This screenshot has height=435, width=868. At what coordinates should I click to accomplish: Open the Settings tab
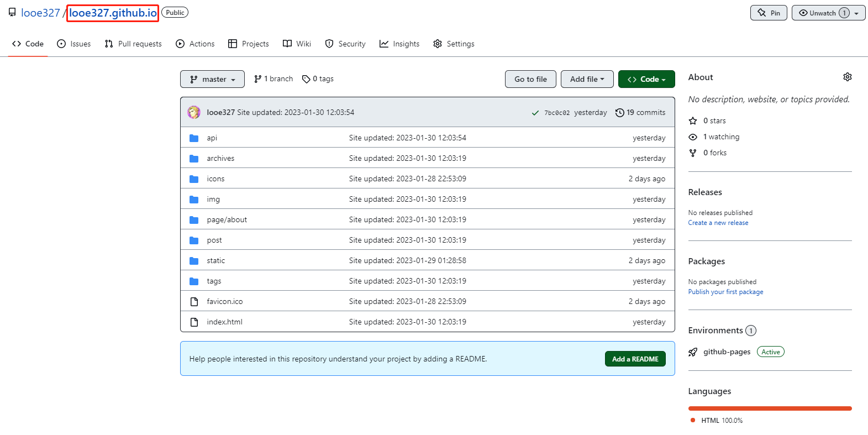(x=454, y=44)
